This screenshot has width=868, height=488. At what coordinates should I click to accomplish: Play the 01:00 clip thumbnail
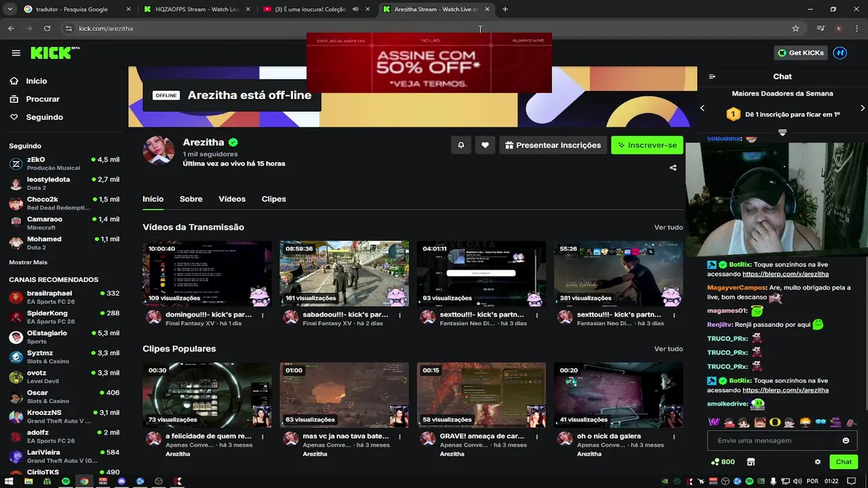(344, 395)
